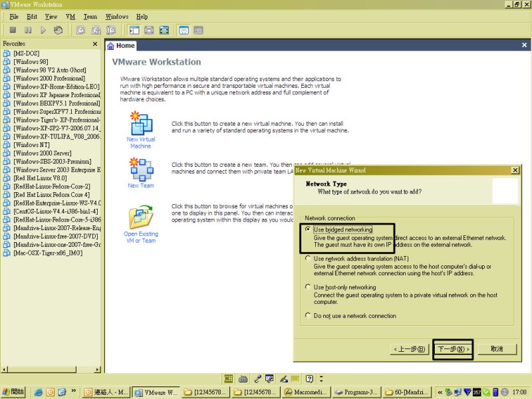Enter Full Screen via its toolbar icon
This screenshot has width=532, height=399.
(164, 30)
